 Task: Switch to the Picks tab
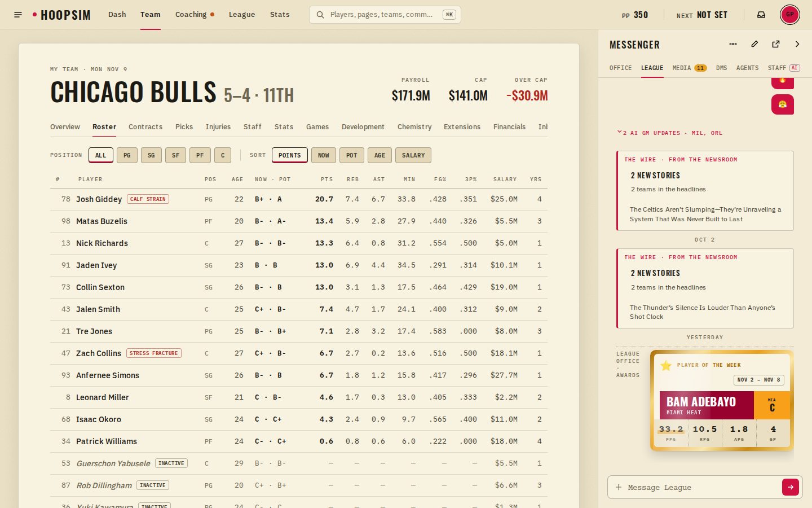click(184, 127)
